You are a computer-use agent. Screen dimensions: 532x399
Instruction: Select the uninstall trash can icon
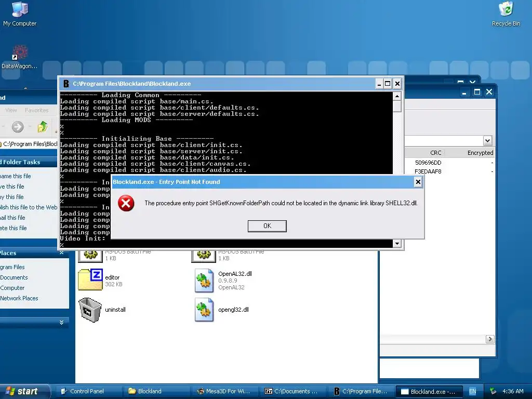(x=90, y=310)
